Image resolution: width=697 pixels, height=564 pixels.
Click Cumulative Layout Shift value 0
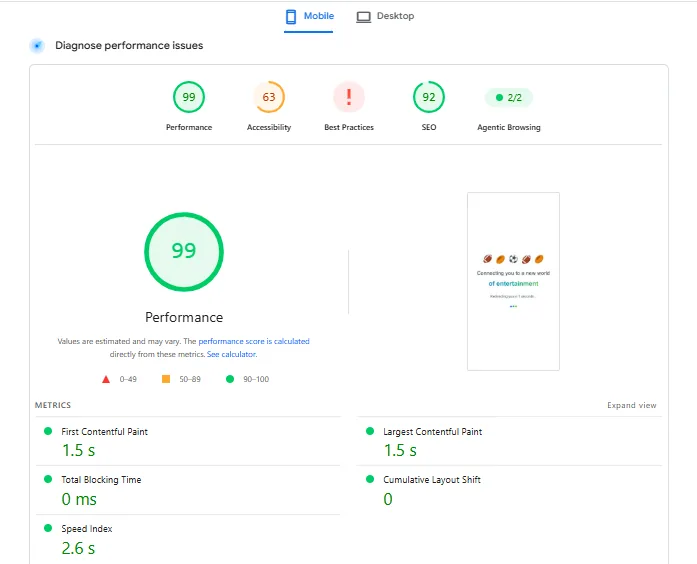click(388, 499)
